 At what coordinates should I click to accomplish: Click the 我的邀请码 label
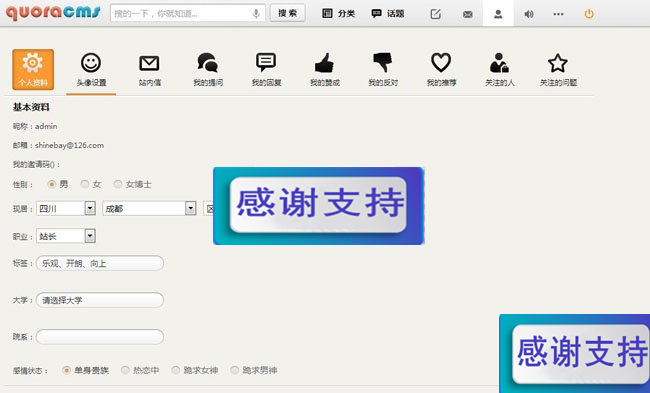click(x=36, y=165)
